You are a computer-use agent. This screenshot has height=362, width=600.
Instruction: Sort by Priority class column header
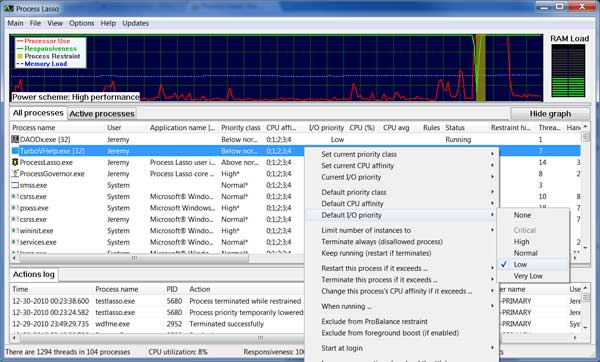[241, 128]
